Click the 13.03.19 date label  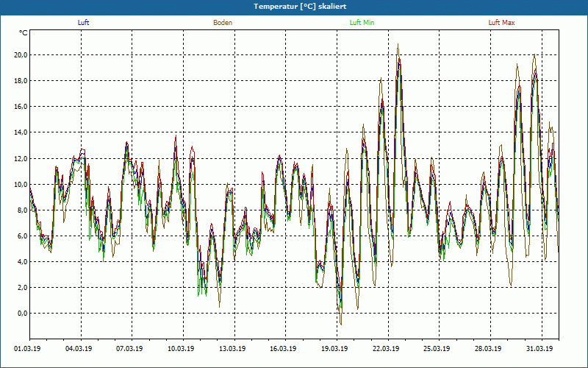point(232,349)
